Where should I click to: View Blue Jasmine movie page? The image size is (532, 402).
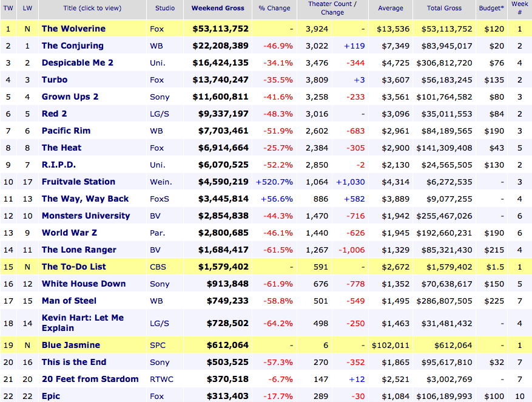(71, 345)
